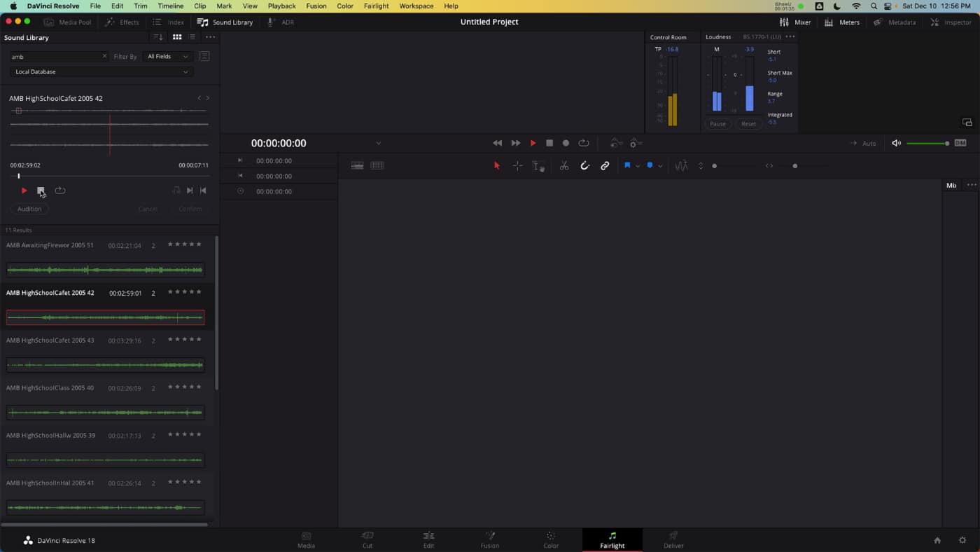This screenshot has height=552, width=980.
Task: Adjust the monitor volume slider
Action: coord(927,144)
